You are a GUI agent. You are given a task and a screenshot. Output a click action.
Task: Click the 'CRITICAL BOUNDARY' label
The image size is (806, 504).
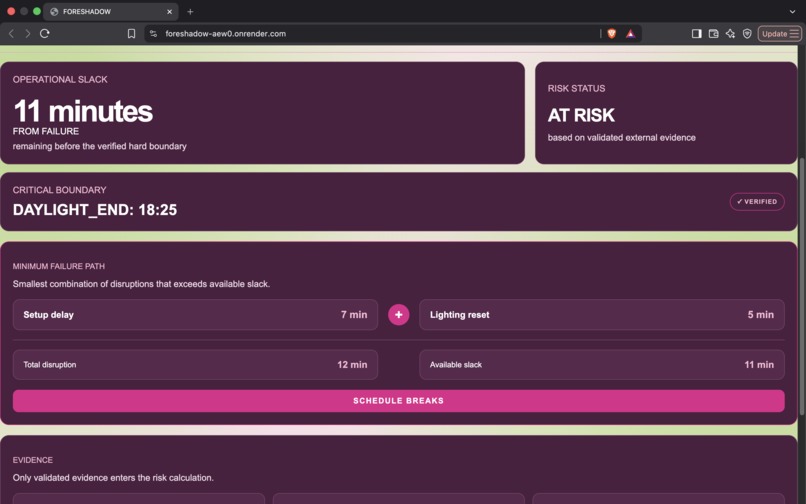pos(60,190)
